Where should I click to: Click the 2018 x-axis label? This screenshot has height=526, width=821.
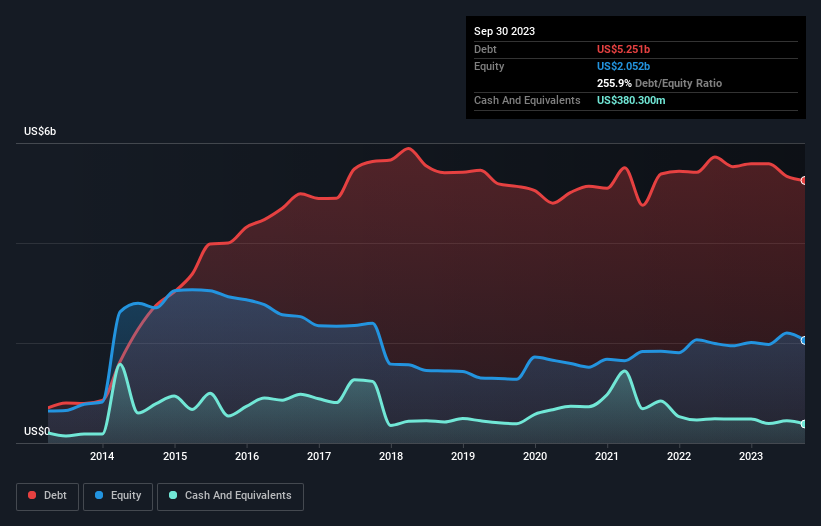(x=391, y=456)
